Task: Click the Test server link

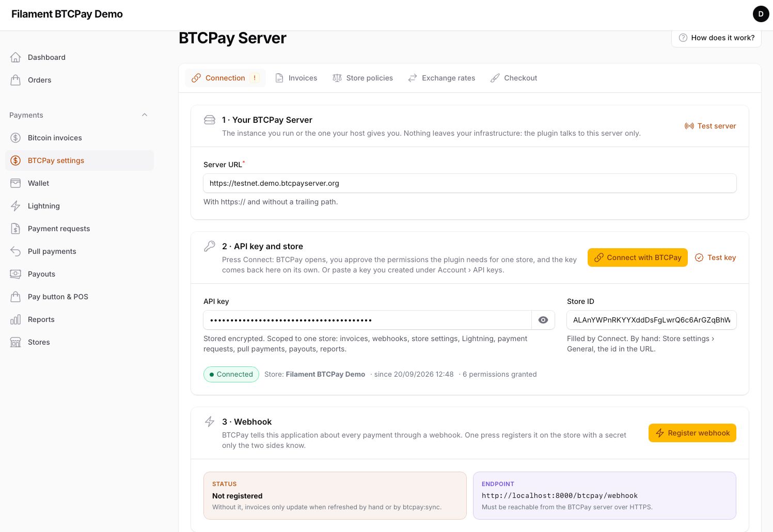Action: tap(710, 126)
